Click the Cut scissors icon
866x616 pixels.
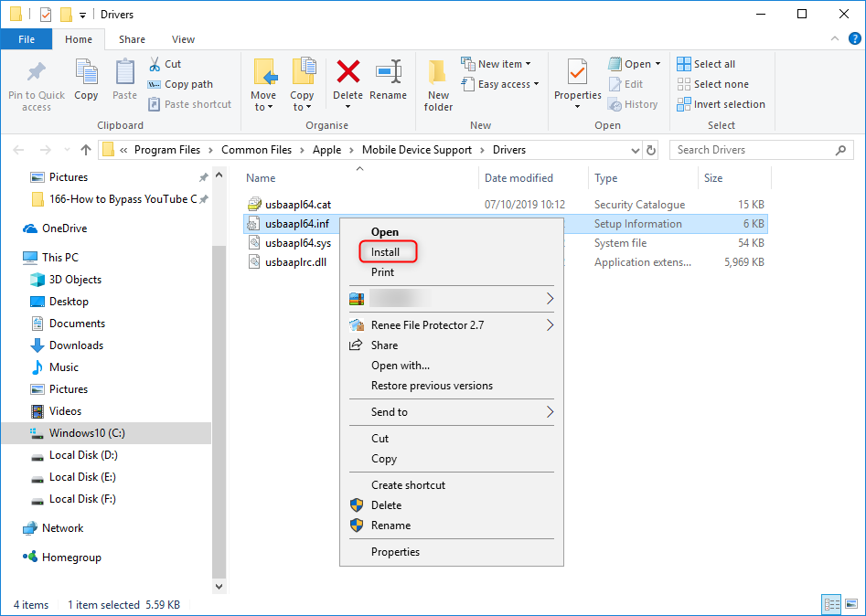coord(155,64)
